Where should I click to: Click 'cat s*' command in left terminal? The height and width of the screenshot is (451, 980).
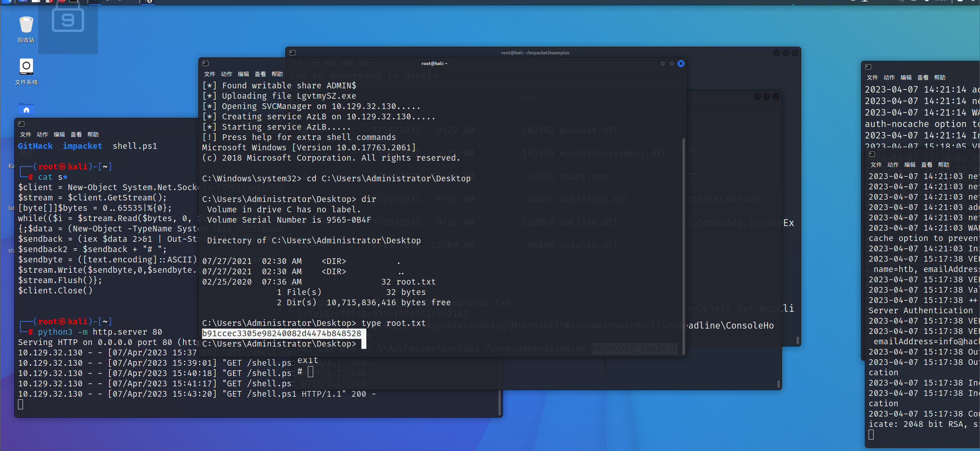(53, 177)
